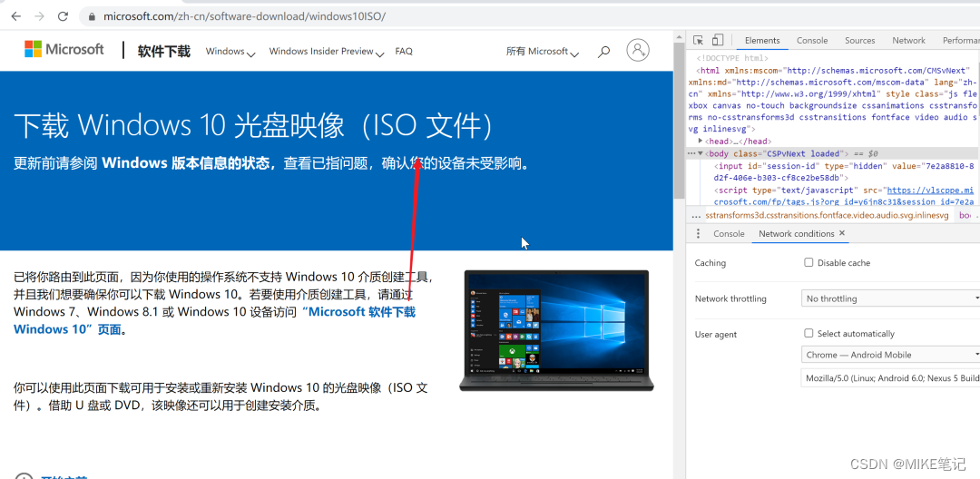The height and width of the screenshot is (479, 980).
Task: Open the Microsoft 软件下载 Windows 10 页面 link
Action: click(214, 320)
